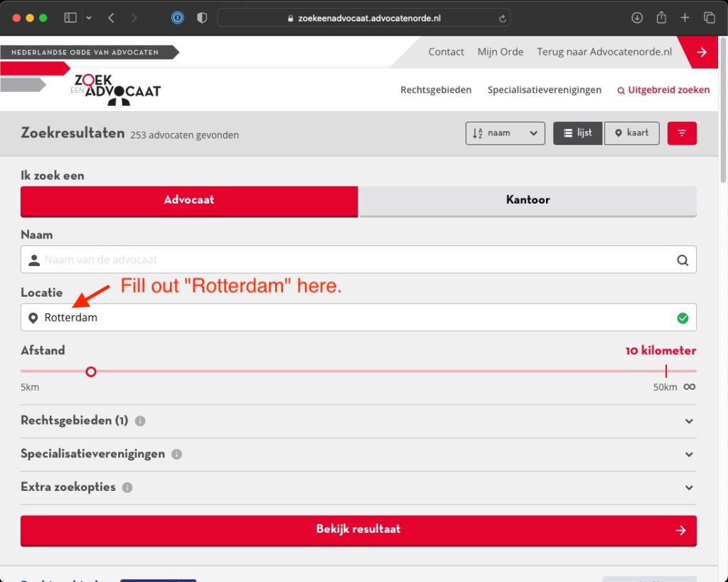
Task: Click the red arrow button top right
Action: 702,52
